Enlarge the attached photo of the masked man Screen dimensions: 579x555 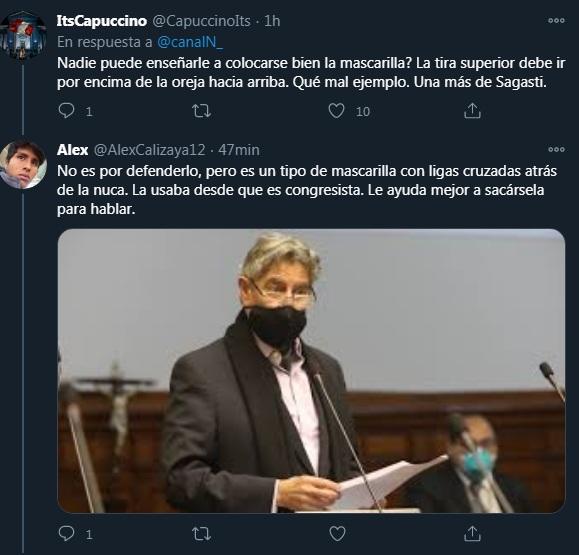coord(311,371)
